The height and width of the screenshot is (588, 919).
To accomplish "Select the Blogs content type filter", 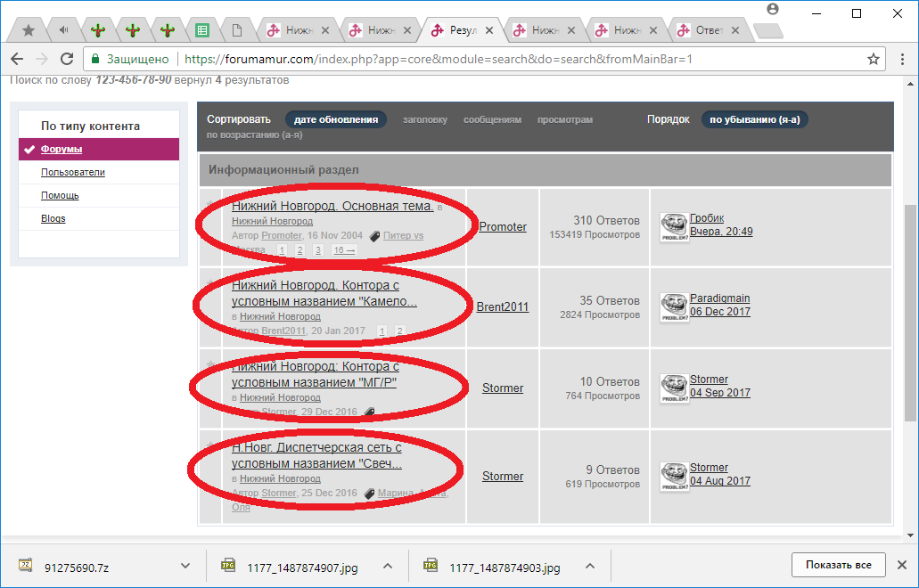I will (x=53, y=218).
